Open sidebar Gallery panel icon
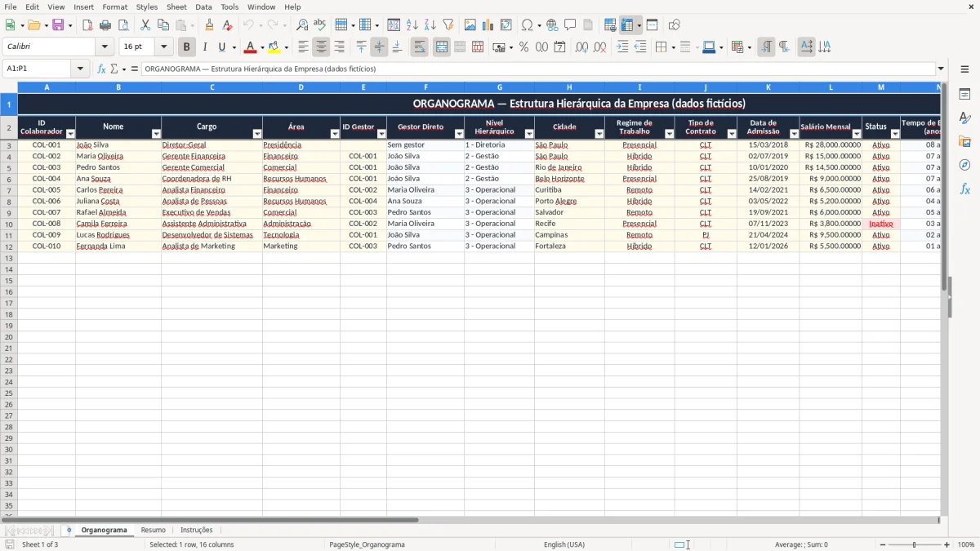 [964, 141]
